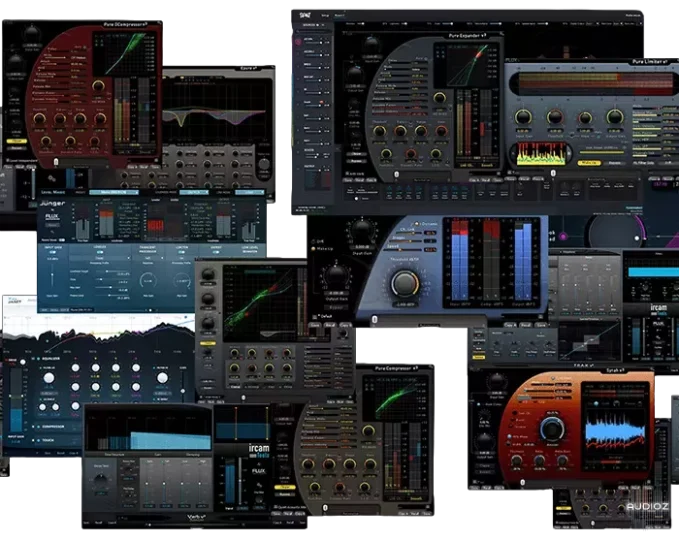Turn the Threshold knob in Pure Expander

click(x=380, y=131)
